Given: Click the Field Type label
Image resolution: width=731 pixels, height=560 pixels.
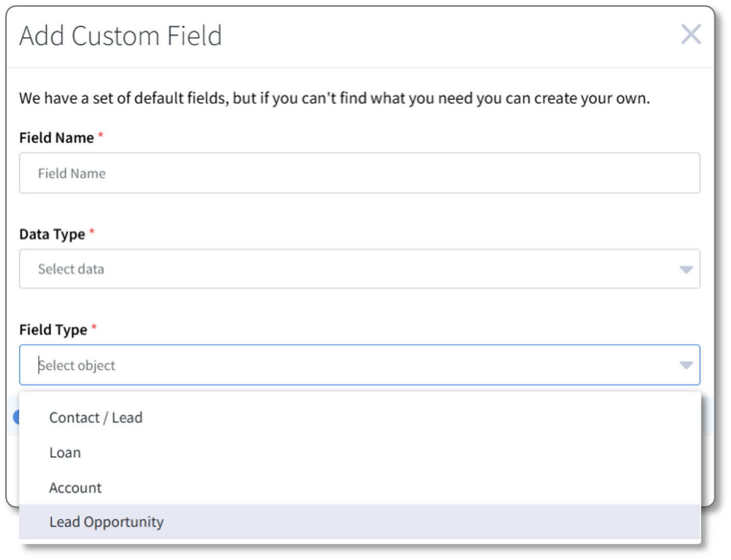Looking at the screenshot, I should 53,329.
